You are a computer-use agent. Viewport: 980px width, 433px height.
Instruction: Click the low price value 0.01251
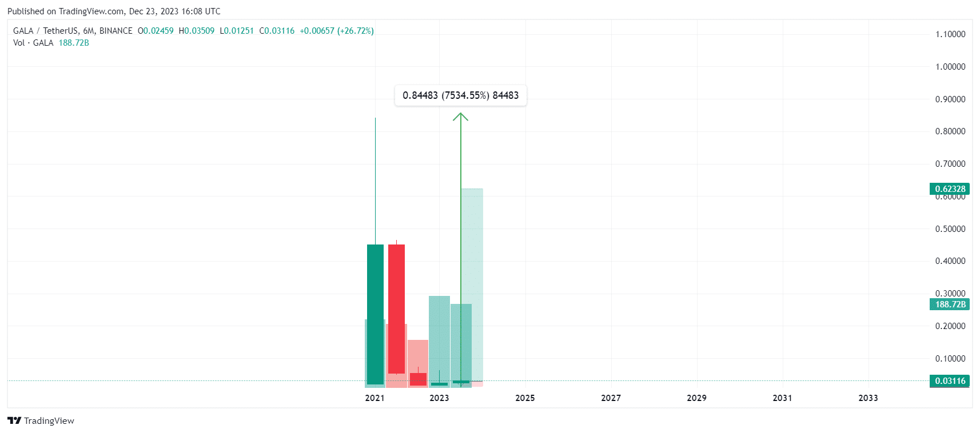(239, 31)
